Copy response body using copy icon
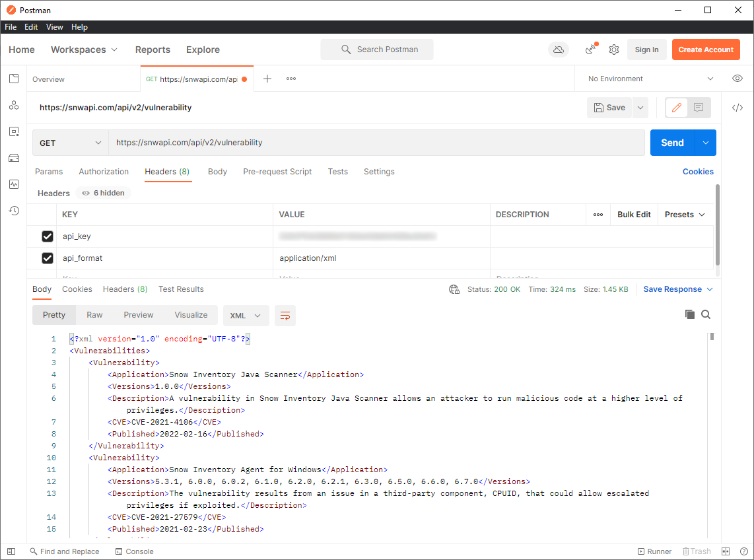Image resolution: width=754 pixels, height=560 pixels. point(690,315)
